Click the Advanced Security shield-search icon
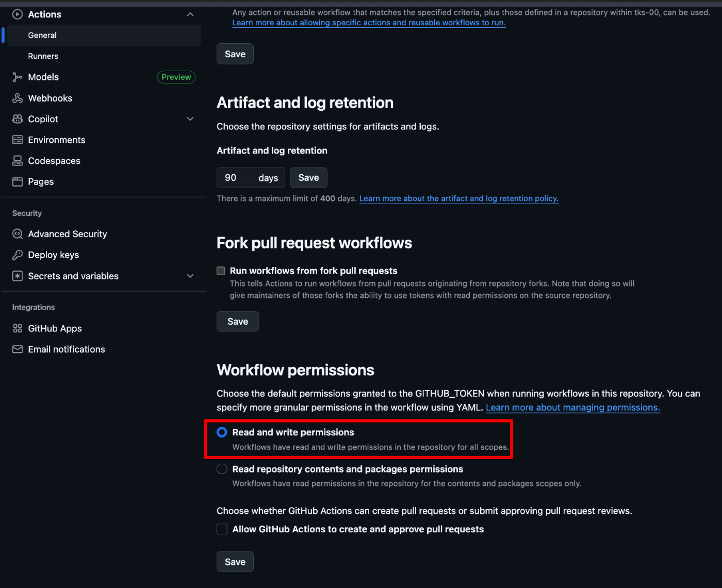722x588 pixels. point(18,234)
